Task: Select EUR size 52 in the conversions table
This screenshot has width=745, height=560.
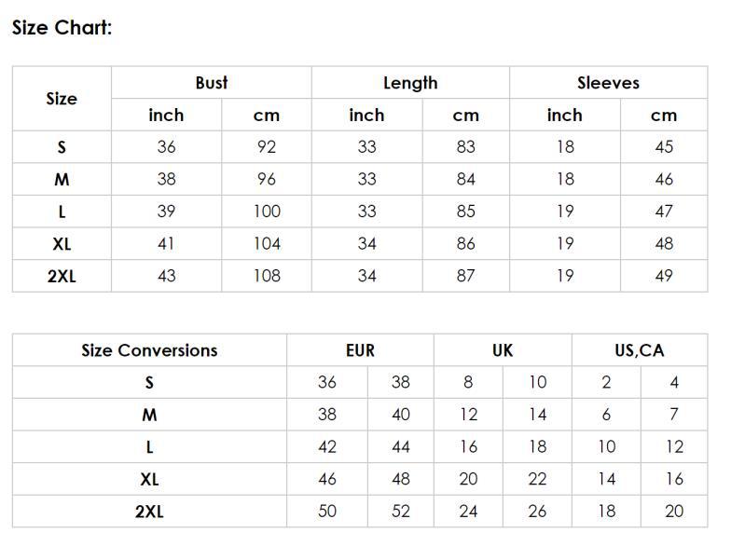Action: point(401,511)
